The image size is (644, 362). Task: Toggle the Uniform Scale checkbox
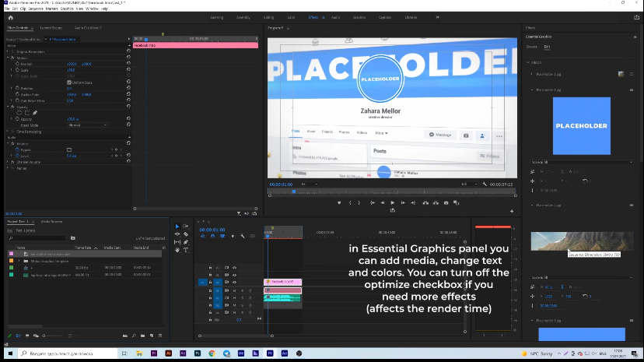coord(69,83)
